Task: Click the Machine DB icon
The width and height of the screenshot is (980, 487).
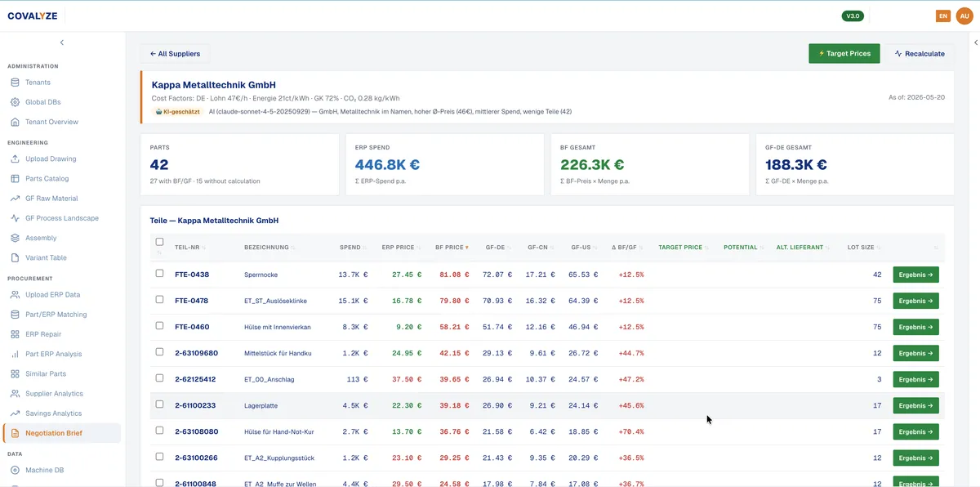Action: (x=15, y=470)
